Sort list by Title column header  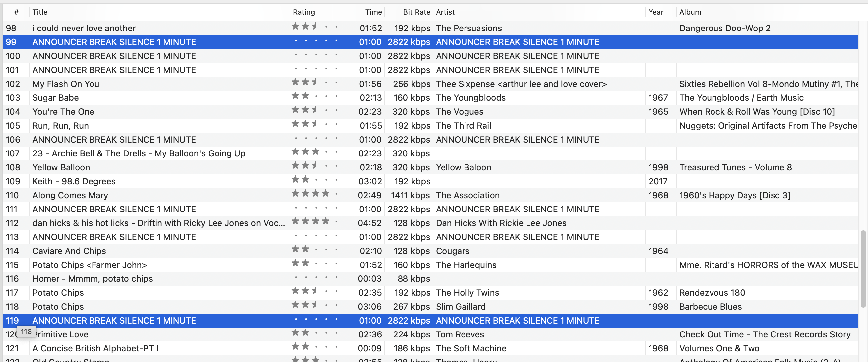click(40, 12)
